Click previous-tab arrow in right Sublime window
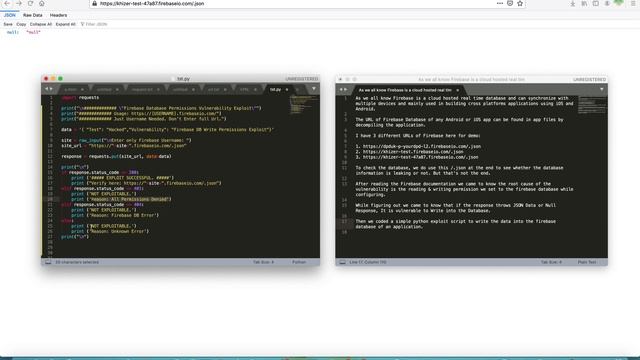Screen dimensions: 640x360 click(341, 89)
